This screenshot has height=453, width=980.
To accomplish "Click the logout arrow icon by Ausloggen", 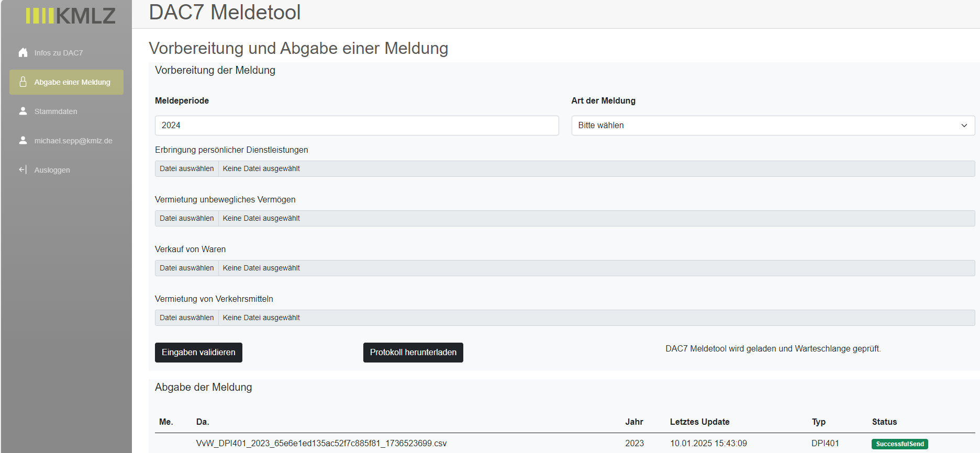I will (23, 169).
